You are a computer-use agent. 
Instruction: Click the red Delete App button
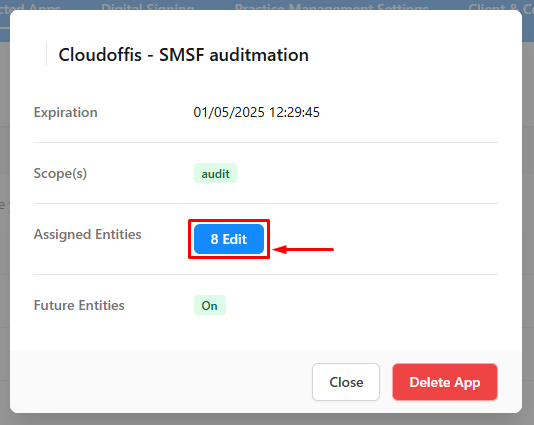(x=445, y=382)
